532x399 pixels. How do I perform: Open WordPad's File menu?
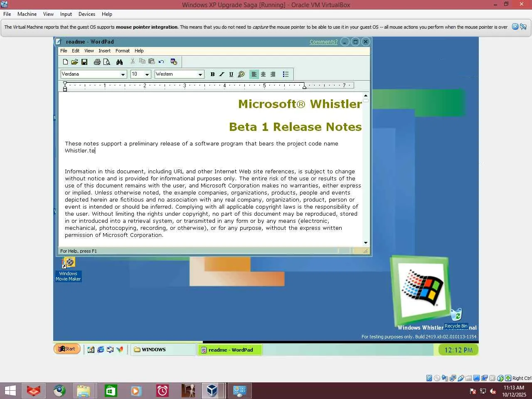[64, 51]
